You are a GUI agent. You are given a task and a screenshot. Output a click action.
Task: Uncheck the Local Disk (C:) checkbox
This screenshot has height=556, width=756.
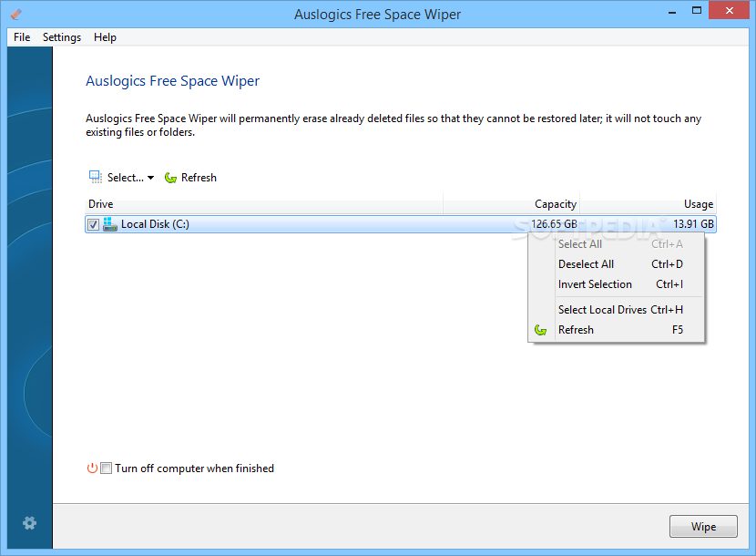pyautogui.click(x=94, y=224)
